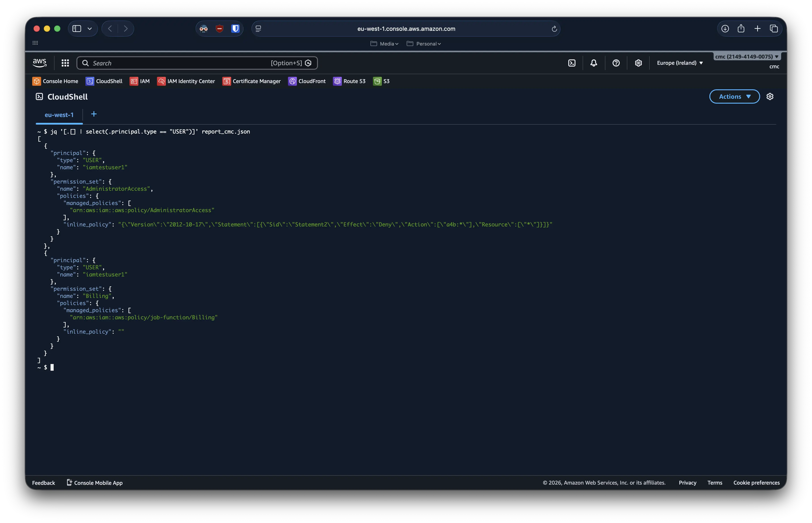The image size is (812, 523).
Task: Add a new CloudShell tab
Action: tap(94, 114)
